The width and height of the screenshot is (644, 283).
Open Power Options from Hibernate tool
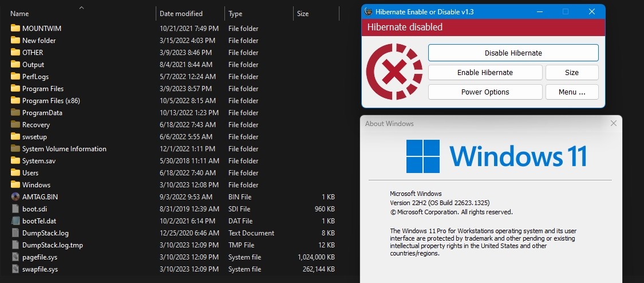tap(485, 92)
